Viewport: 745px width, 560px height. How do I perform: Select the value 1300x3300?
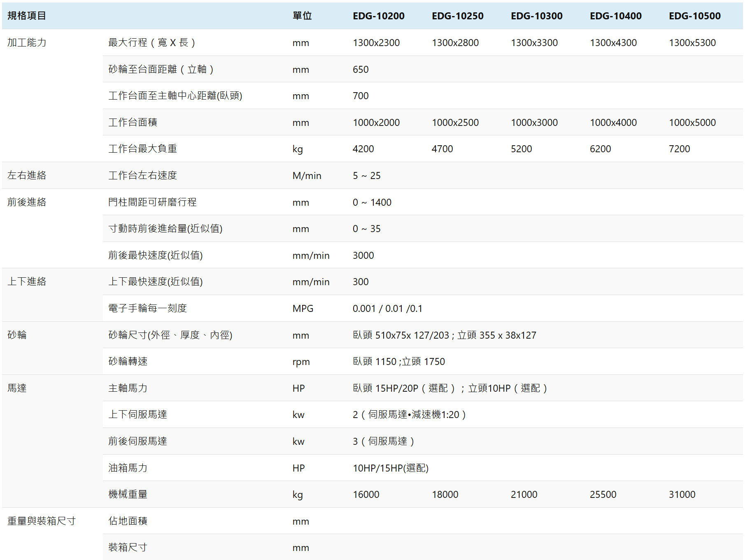point(534,43)
